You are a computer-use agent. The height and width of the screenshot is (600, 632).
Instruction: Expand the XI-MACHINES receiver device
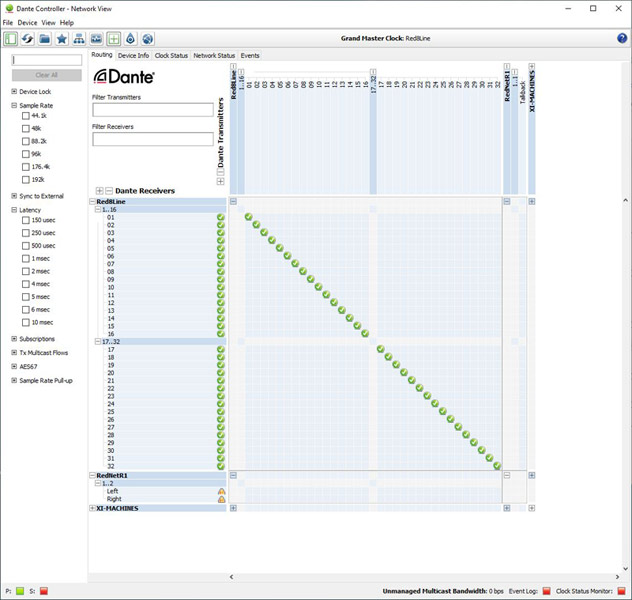94,508
